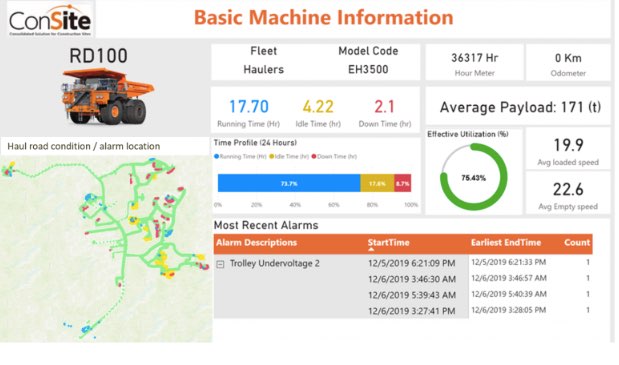The image size is (619, 365).
Task: Click the Earliest EndTime column header
Action: (x=506, y=243)
